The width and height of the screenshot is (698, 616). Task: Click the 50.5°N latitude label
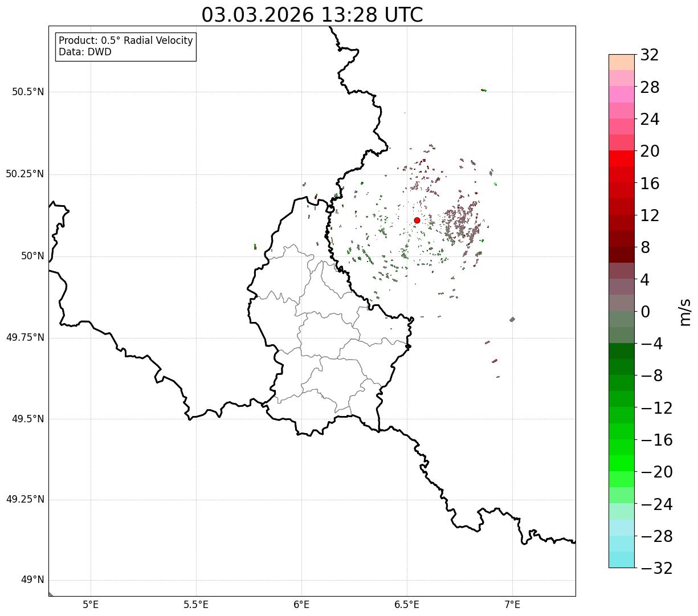[28, 92]
